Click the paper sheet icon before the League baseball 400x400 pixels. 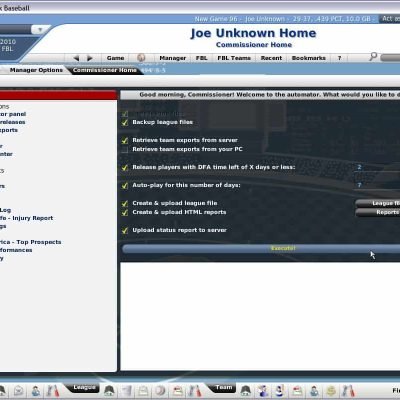point(143,391)
